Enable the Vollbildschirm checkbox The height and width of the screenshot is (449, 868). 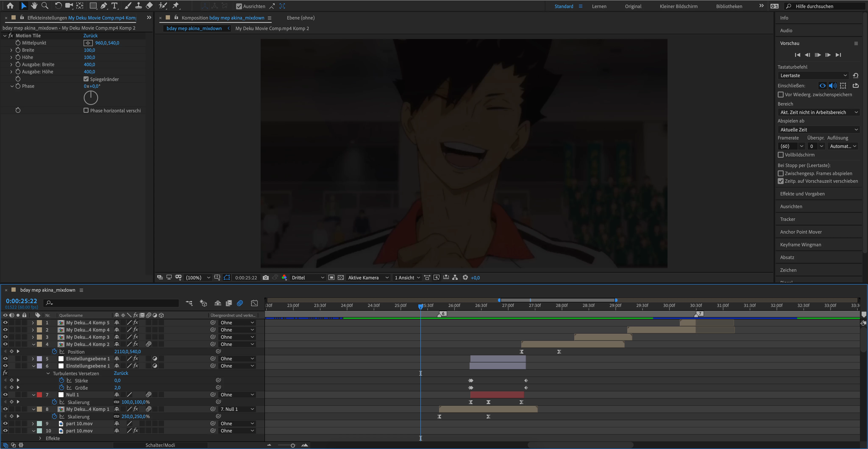coord(780,155)
